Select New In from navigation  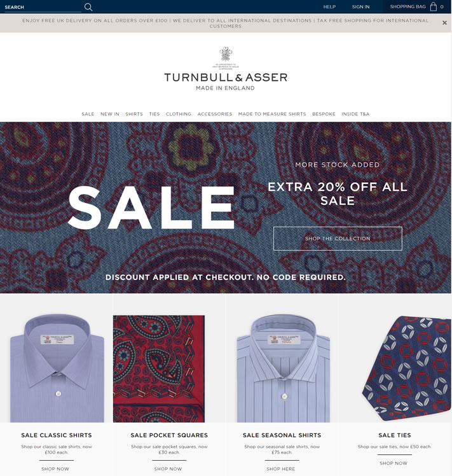pyautogui.click(x=110, y=114)
